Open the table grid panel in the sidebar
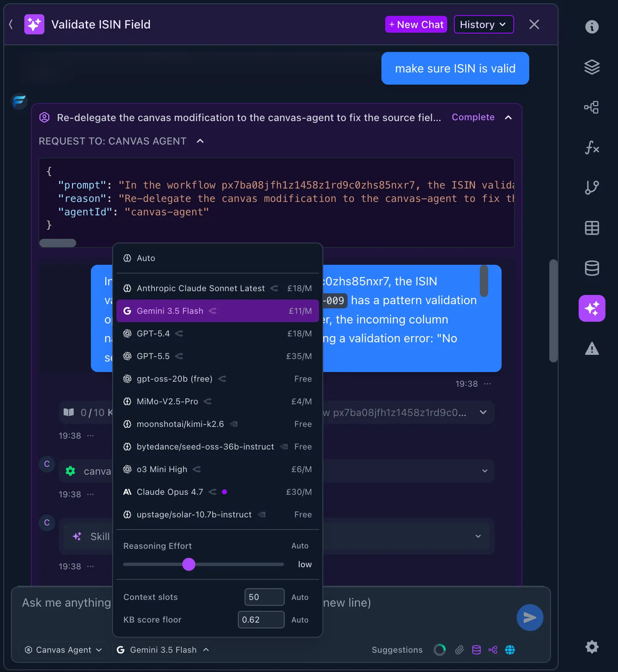618x672 pixels. [x=592, y=228]
